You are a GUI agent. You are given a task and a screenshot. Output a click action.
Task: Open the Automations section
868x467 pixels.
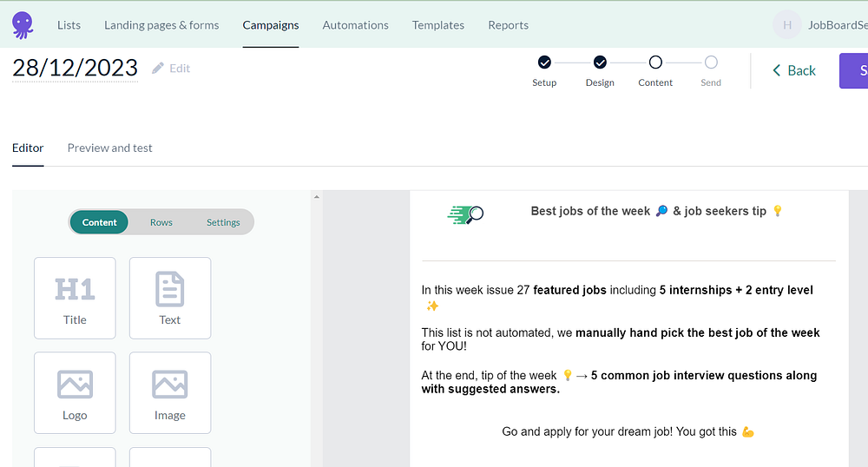[x=355, y=25]
